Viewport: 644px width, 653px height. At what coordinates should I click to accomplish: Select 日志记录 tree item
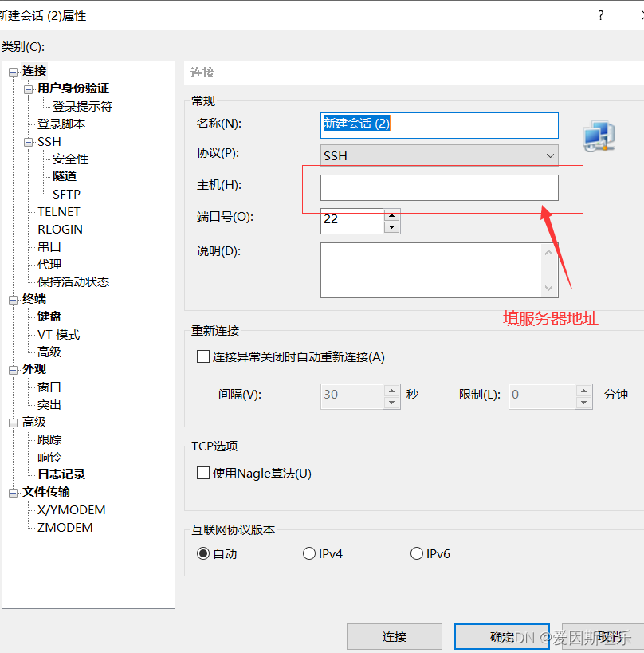click(61, 474)
